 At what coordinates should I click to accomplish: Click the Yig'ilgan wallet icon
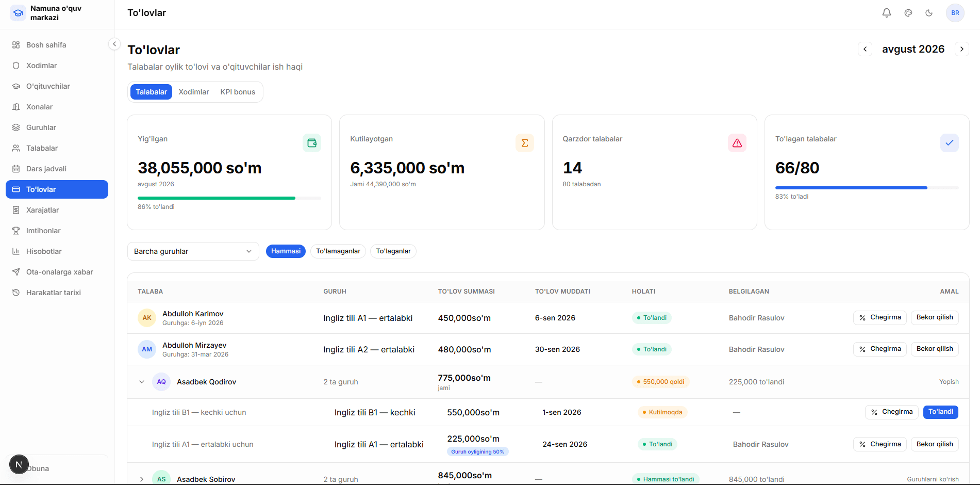pos(312,143)
